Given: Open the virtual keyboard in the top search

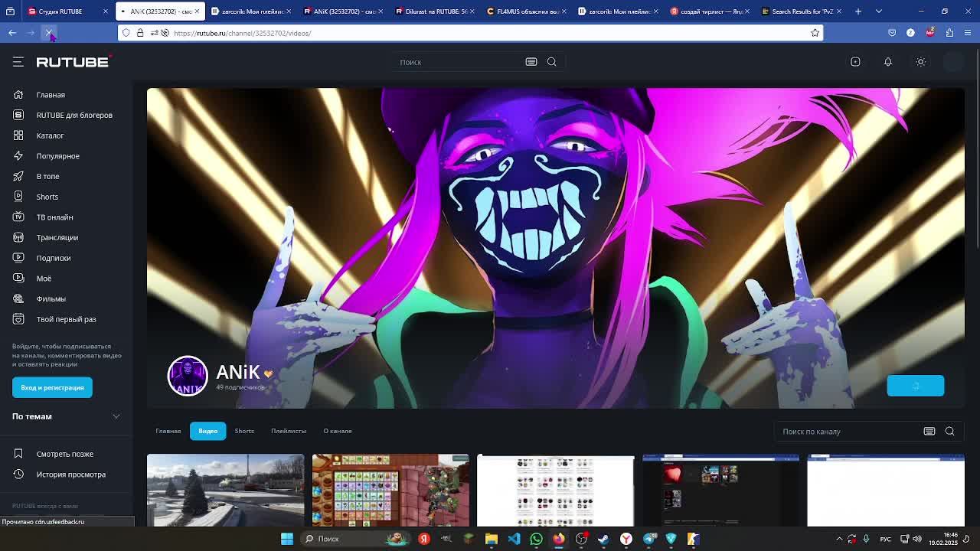Looking at the screenshot, I should (531, 62).
